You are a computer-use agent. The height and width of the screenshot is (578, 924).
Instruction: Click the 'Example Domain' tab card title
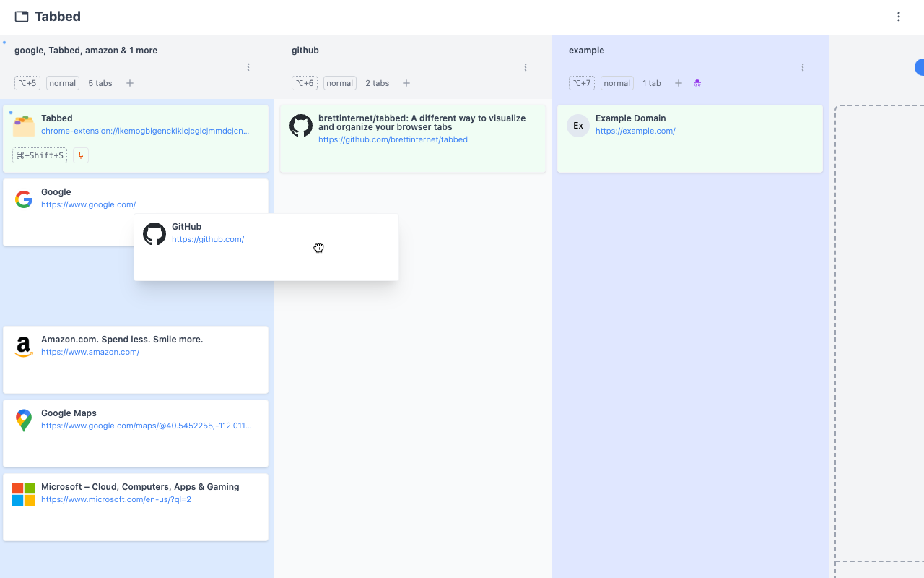(631, 118)
